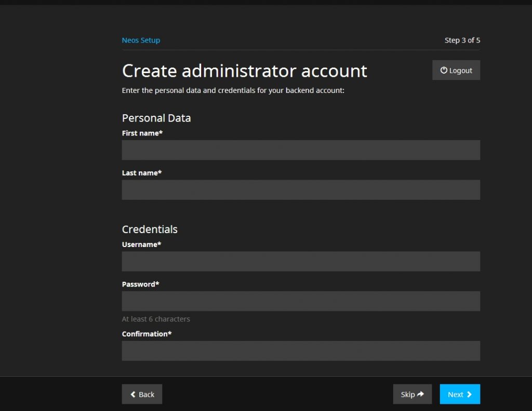This screenshot has width=532, height=411.
Task: Click the "Username*" label
Action: (141, 244)
